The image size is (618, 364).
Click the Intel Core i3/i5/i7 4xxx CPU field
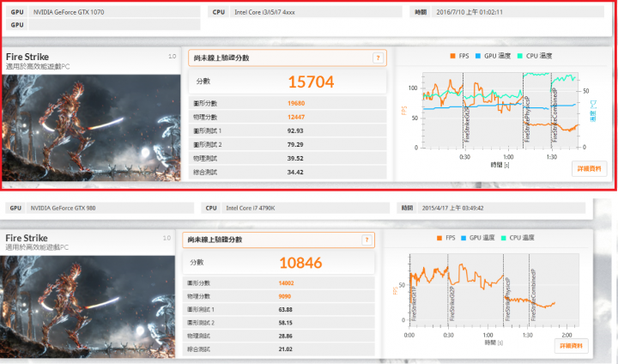316,12
